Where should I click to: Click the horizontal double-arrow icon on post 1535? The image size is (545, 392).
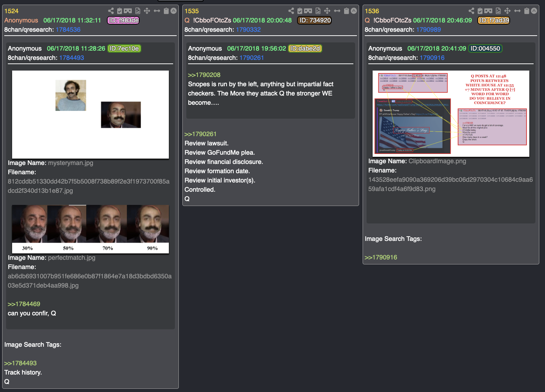(337, 11)
